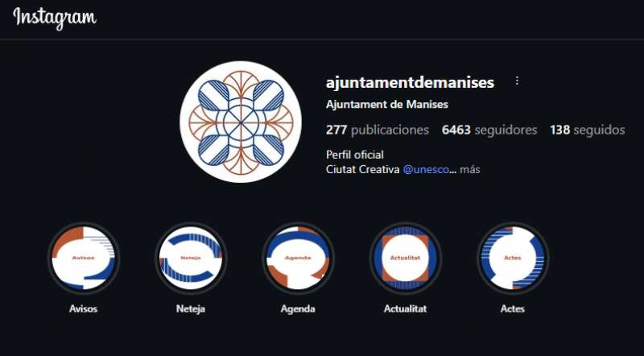Click the Actes label under highlight
This screenshot has width=644, height=356.
[x=513, y=308]
